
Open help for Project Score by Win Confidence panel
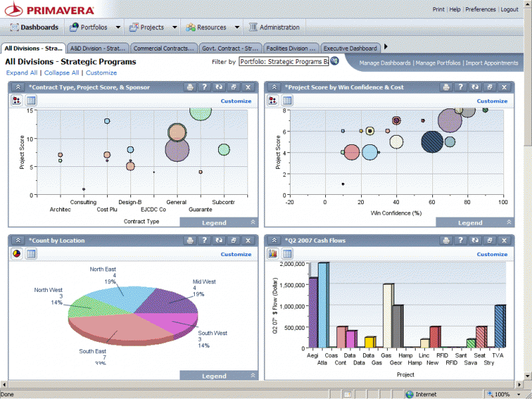pos(461,87)
